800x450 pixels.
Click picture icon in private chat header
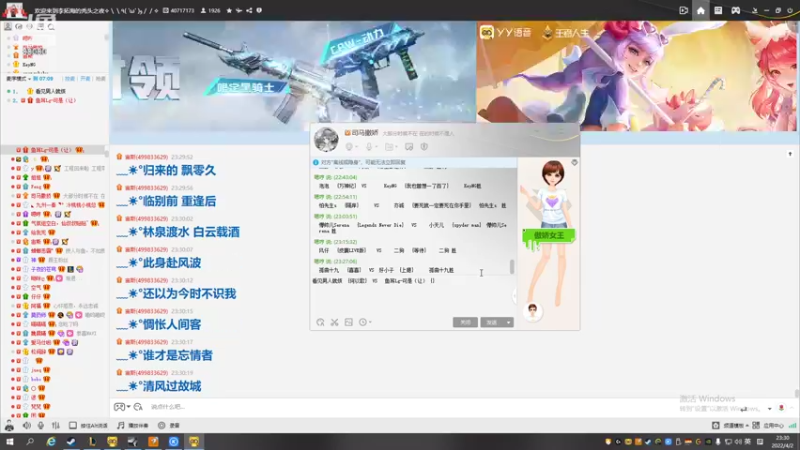[x=409, y=147]
